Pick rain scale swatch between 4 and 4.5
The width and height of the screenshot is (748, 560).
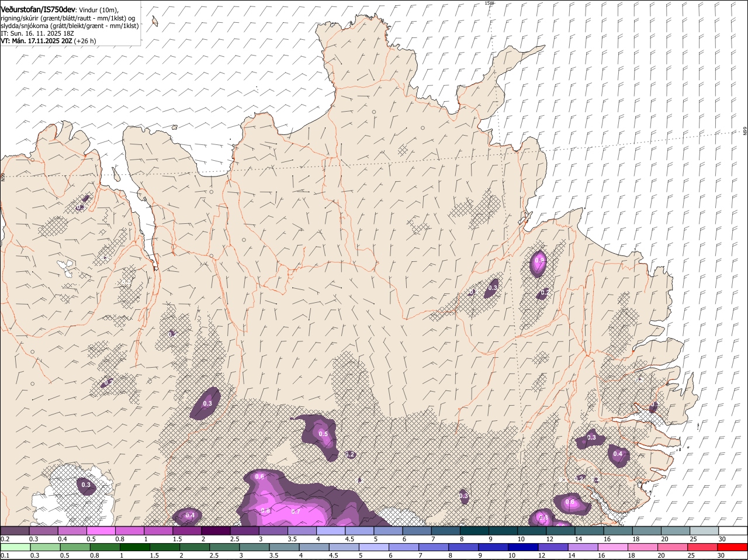[316, 547]
